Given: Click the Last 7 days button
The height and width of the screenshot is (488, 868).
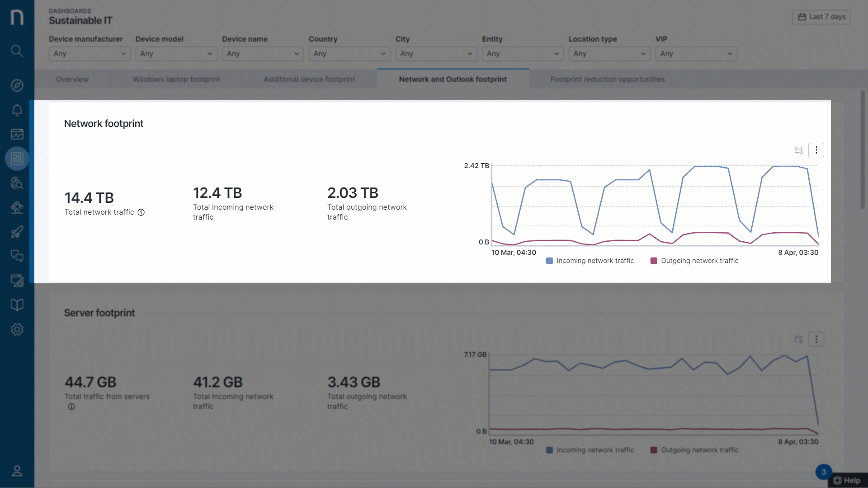Looking at the screenshot, I should pos(821,17).
